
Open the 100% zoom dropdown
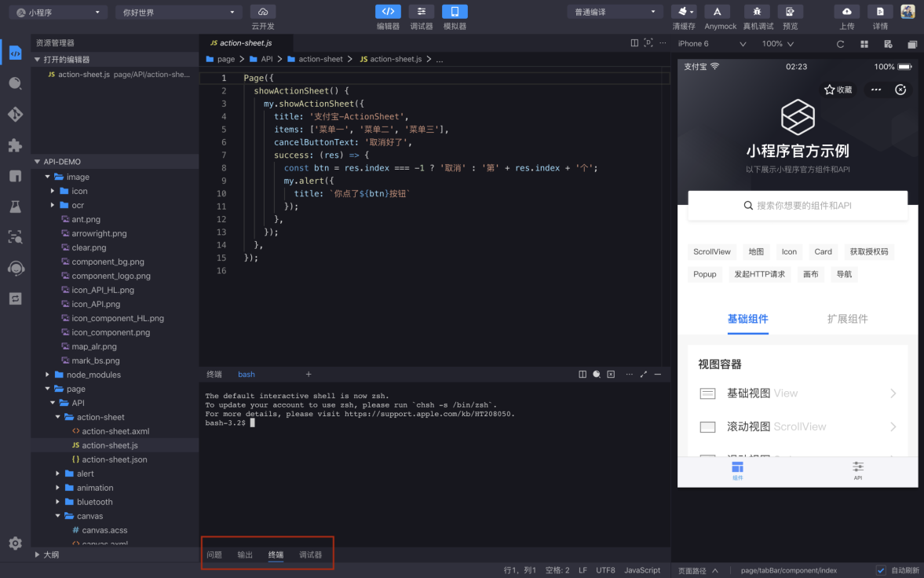pos(777,44)
